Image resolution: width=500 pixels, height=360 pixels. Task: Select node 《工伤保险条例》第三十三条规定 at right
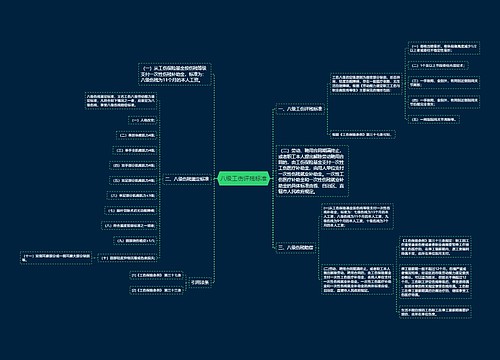point(435,247)
